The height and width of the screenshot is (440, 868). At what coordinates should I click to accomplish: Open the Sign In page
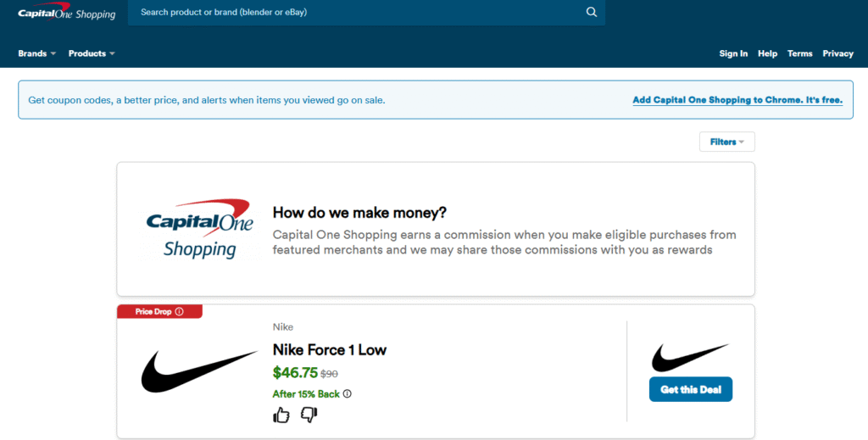pos(733,53)
